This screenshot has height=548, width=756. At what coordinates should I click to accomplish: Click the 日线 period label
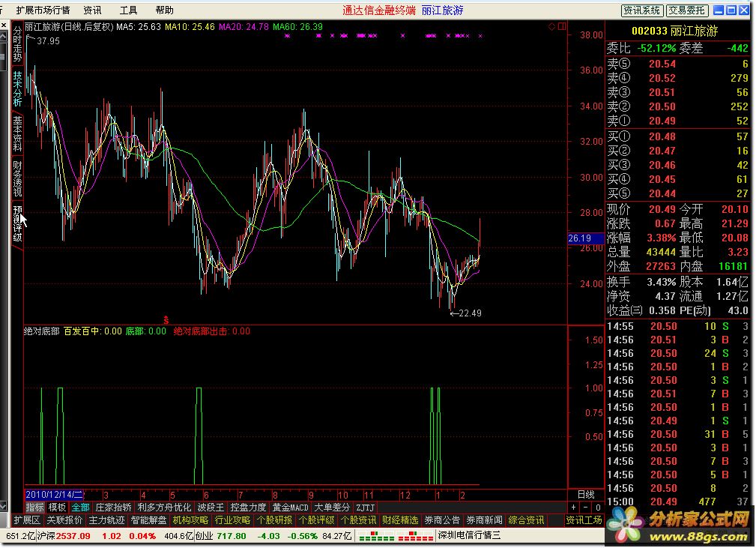[x=586, y=495]
